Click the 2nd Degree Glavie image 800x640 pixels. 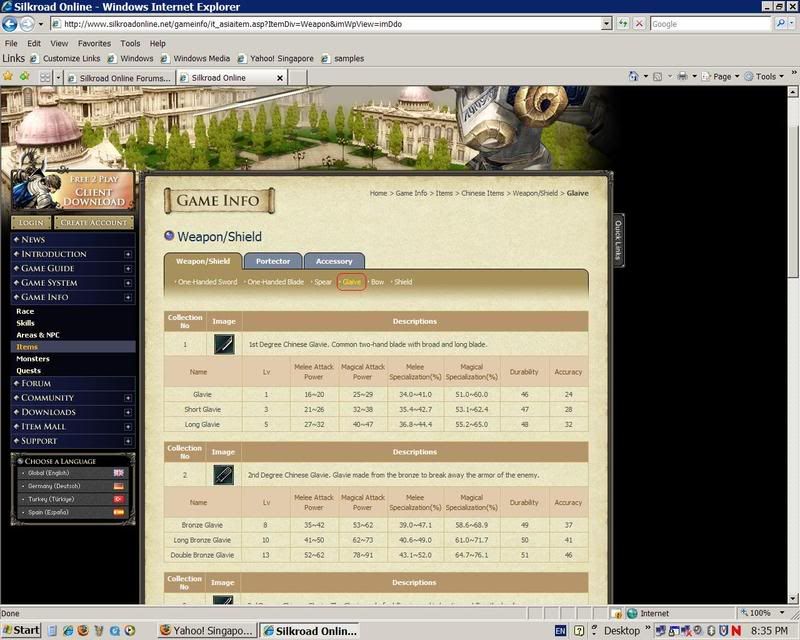pos(224,474)
